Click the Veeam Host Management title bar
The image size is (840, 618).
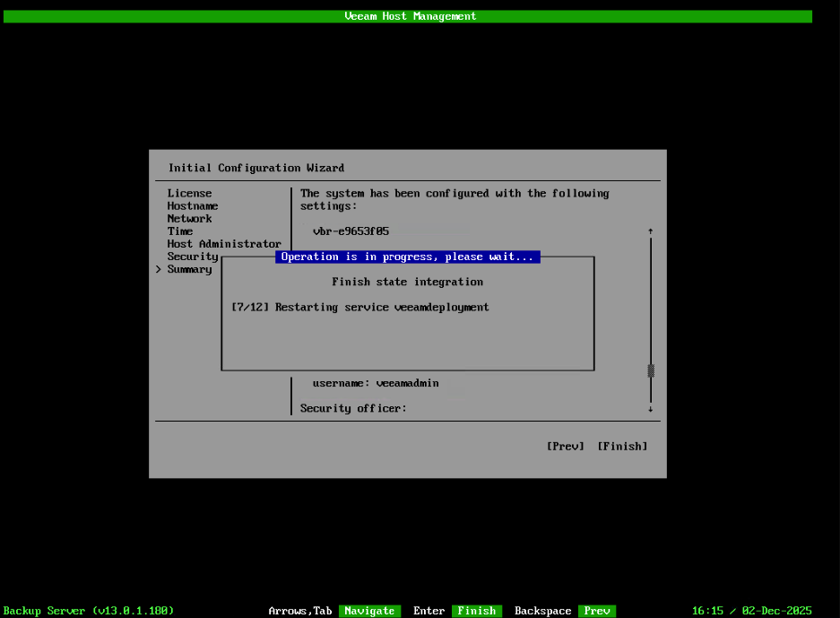(x=410, y=15)
